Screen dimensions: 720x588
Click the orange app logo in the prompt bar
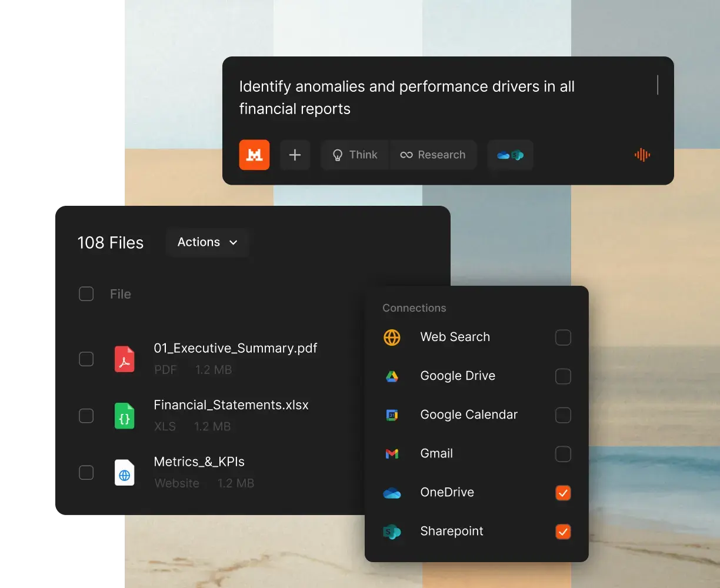click(254, 155)
